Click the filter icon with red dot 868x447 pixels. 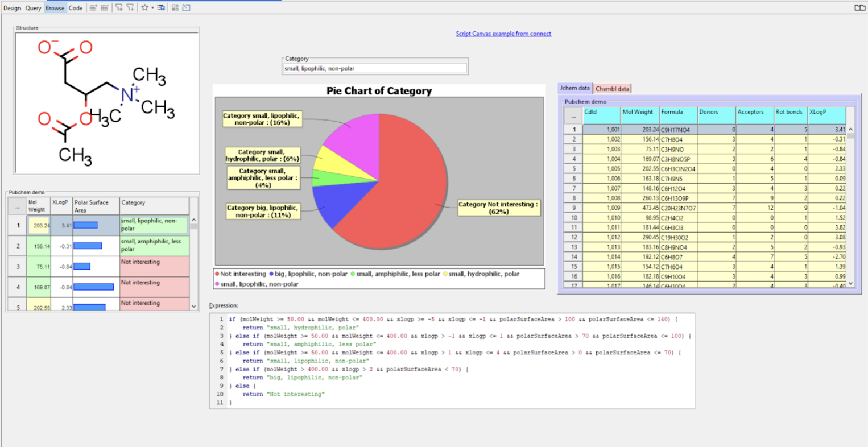(119, 8)
